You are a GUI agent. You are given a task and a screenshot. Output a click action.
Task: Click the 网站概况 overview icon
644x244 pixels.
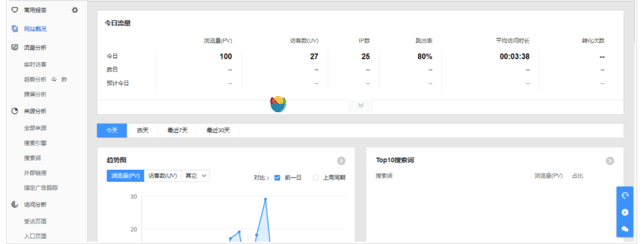point(15,29)
